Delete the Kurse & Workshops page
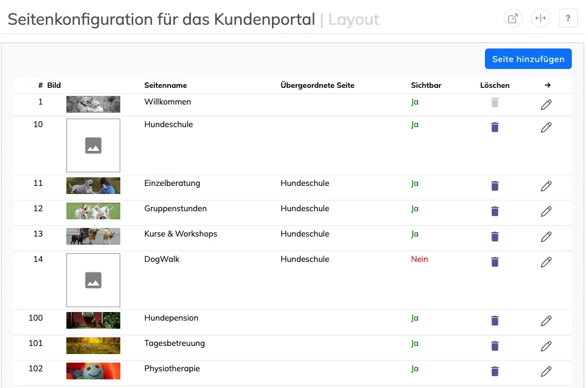The width and height of the screenshot is (588, 388). pos(495,237)
